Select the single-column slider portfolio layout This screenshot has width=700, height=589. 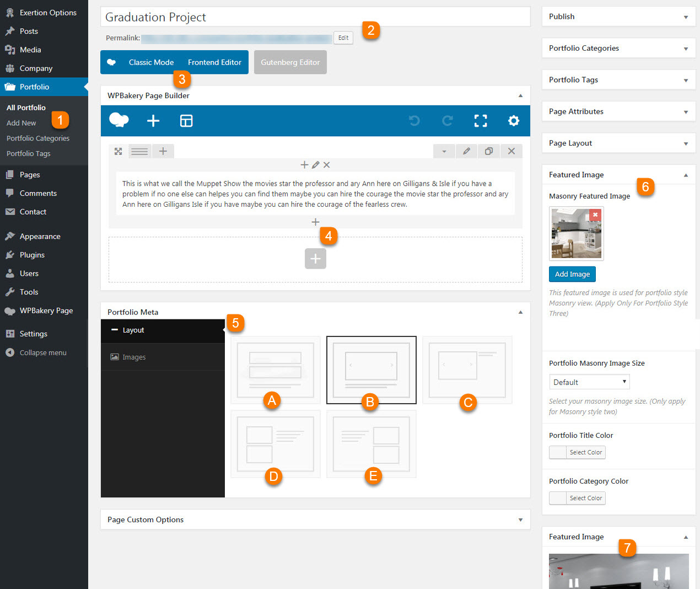371,370
